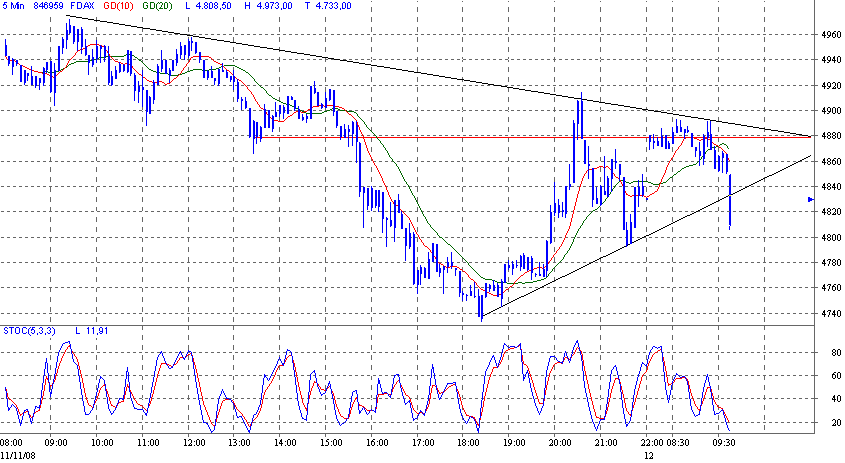The width and height of the screenshot is (845, 463).
Task: Click the 09:00 time axis label
Action: [56, 443]
